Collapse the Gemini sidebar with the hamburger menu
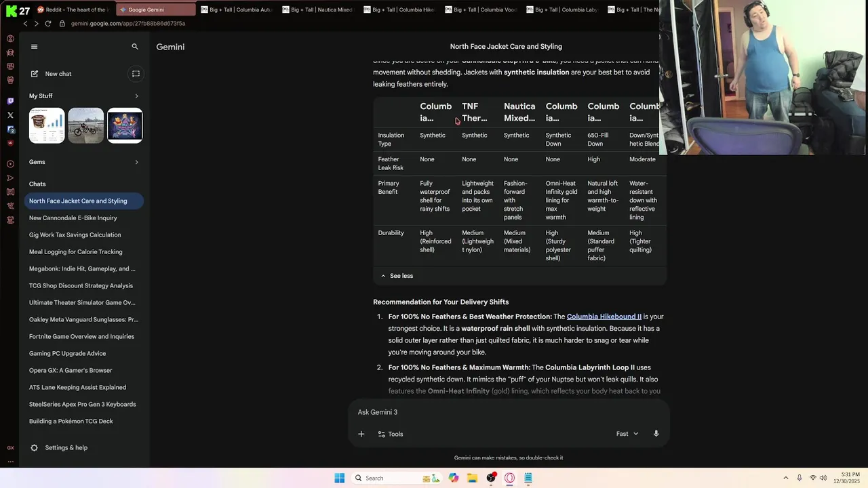868x488 pixels. pyautogui.click(x=34, y=47)
